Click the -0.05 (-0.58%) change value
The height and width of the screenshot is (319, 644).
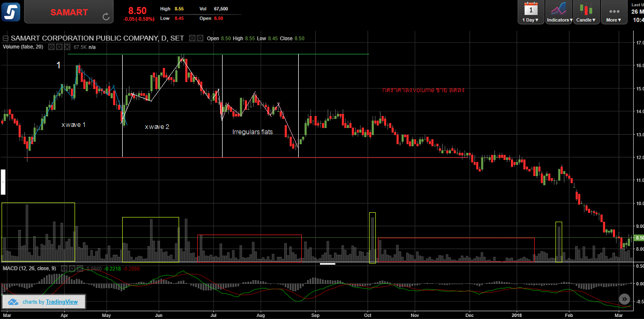coord(139,19)
